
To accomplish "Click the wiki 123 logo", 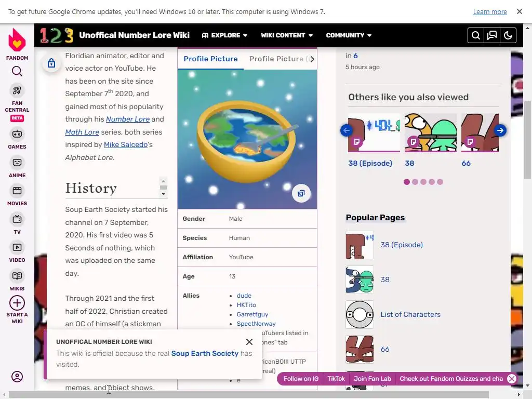I will click(57, 35).
